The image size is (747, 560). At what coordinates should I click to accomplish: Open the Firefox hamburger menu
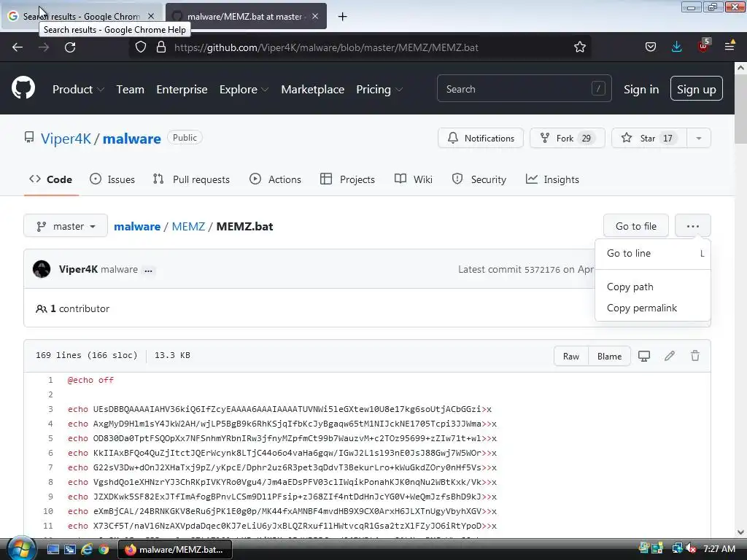(x=729, y=47)
